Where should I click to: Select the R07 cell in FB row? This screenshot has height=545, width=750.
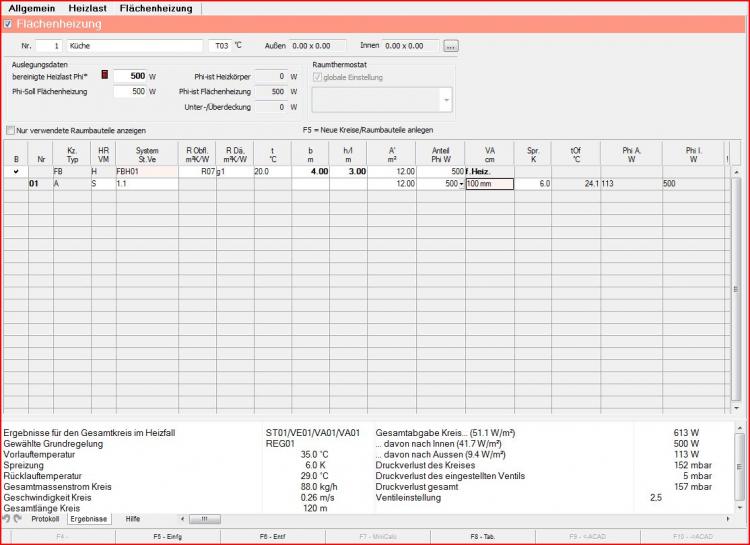[x=197, y=171]
